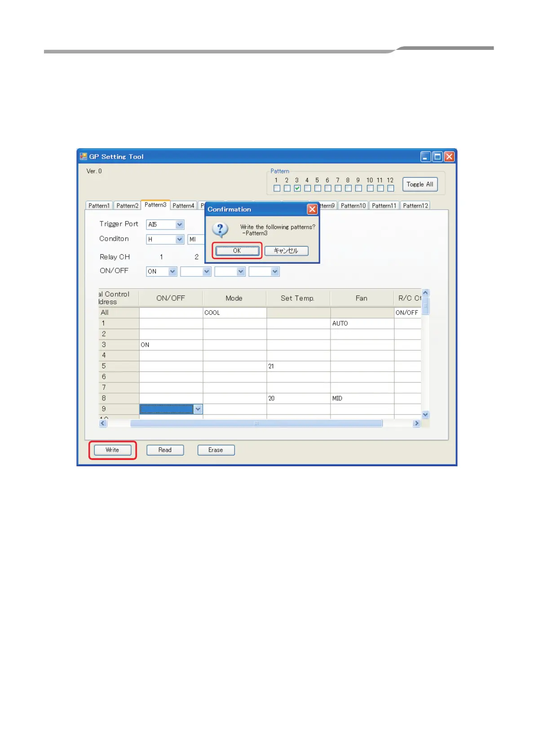This screenshot has height=756, width=535.
Task: Cancel the confirmation with キャンセル button
Action: click(x=286, y=251)
